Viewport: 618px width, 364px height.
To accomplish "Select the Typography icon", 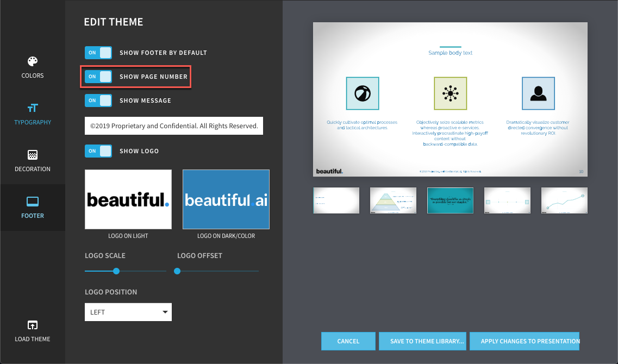I will click(x=33, y=108).
